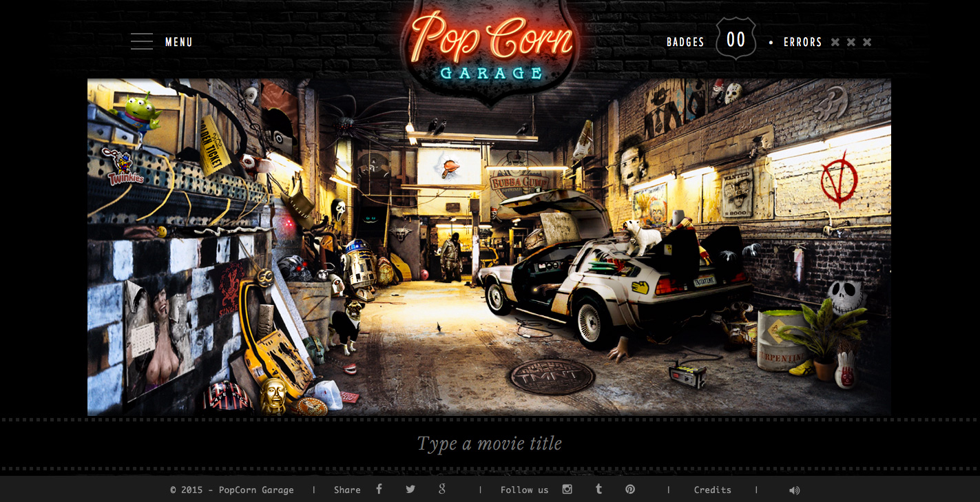Share on Facebook icon

pos(379,490)
